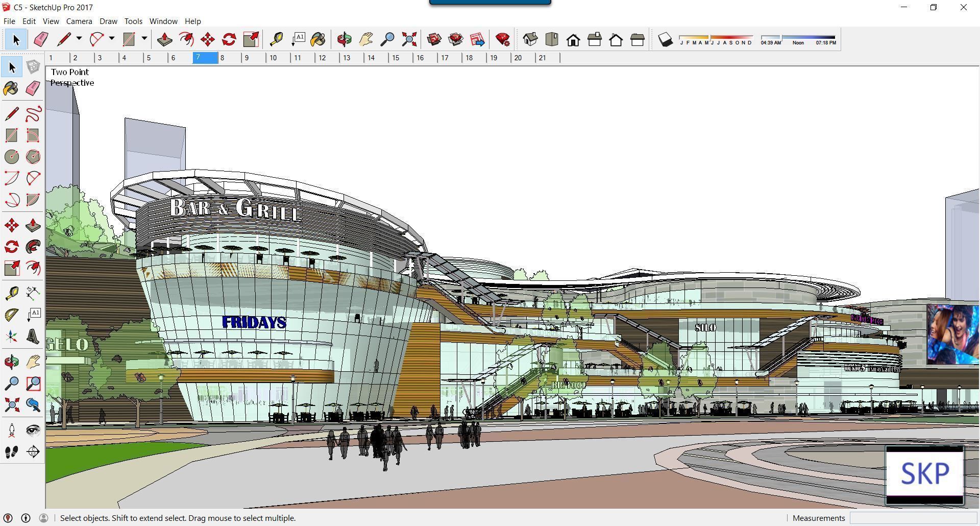Select Zoom Window tool in left toolbar
Screen dimensions: 980x526
click(33, 384)
